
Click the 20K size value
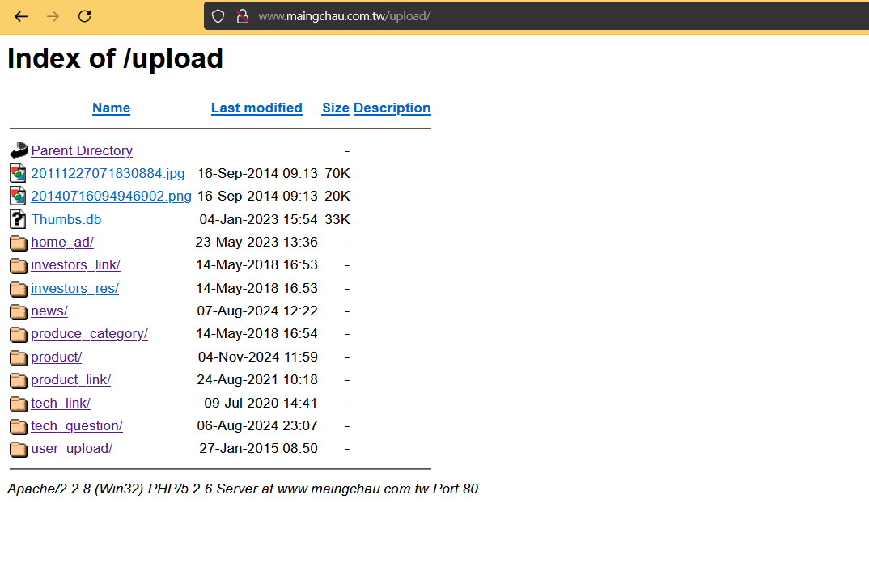coord(337,197)
